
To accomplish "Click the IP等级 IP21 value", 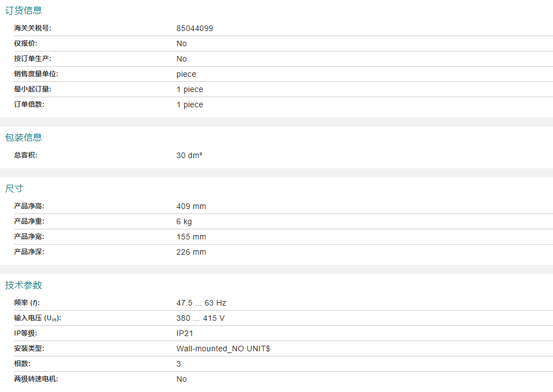I will click(x=185, y=333).
